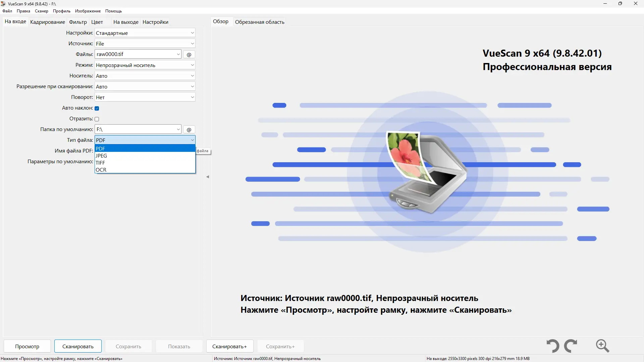Screen dimensions: 644x362
Task: Click the @ icon next to Файлы field
Action: [189, 54]
